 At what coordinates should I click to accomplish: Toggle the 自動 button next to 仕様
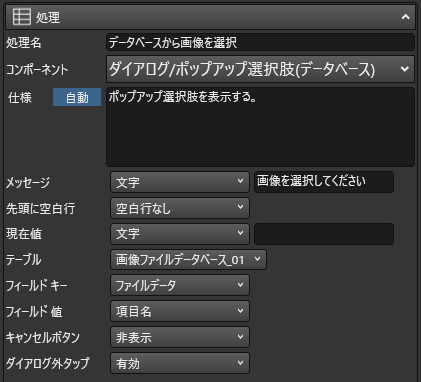(x=77, y=97)
